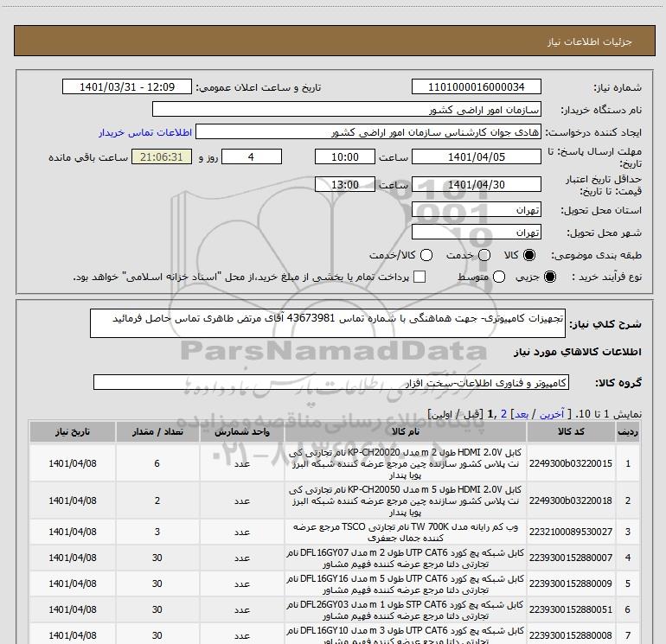Click quantity 2 in the KP-CH20050 row

[x=157, y=501]
